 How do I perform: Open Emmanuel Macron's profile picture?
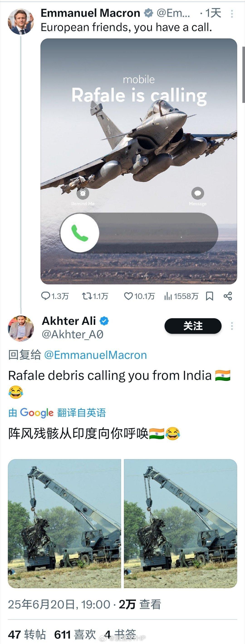pos(21,22)
